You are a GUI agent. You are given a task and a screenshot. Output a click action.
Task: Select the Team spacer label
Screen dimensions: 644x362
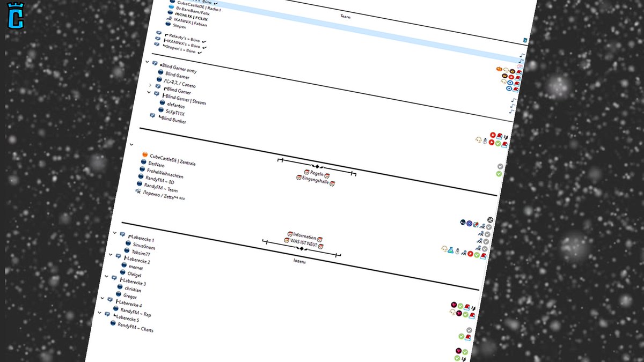(345, 17)
